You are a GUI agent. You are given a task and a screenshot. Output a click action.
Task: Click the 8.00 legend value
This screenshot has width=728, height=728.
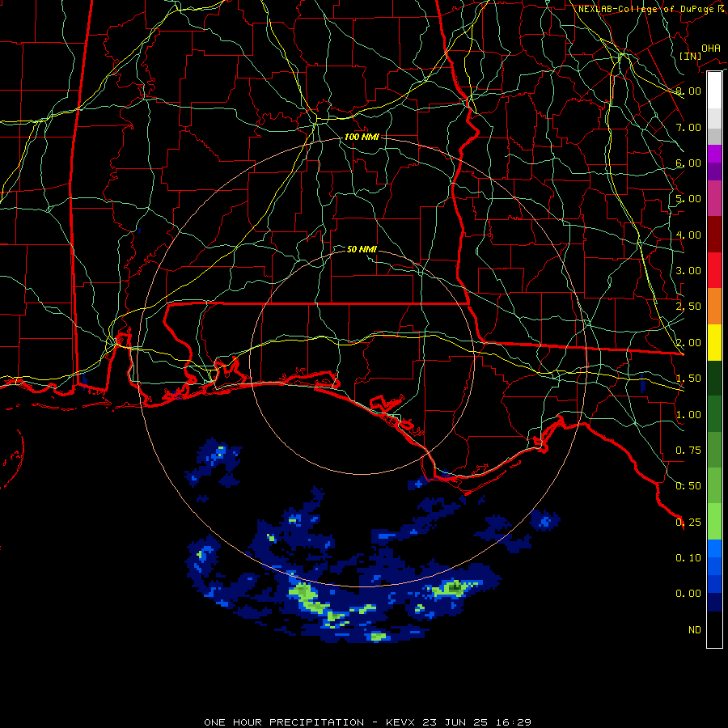(688, 91)
